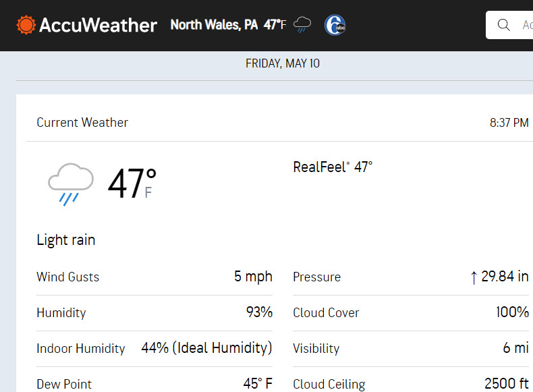Click the header 47°F temperature

pos(275,25)
